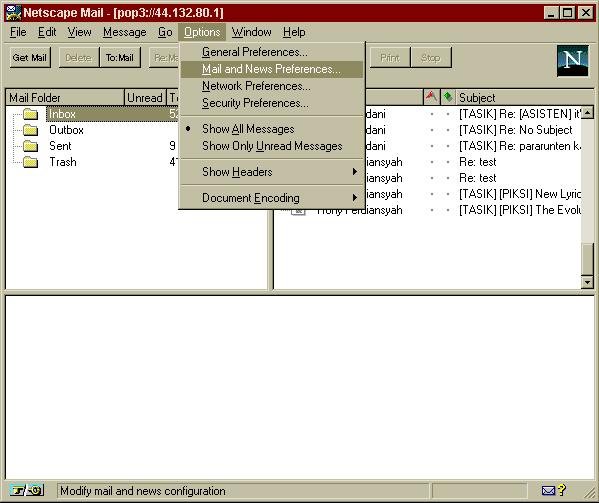Select Show Only Unread Messages option

pos(271,146)
